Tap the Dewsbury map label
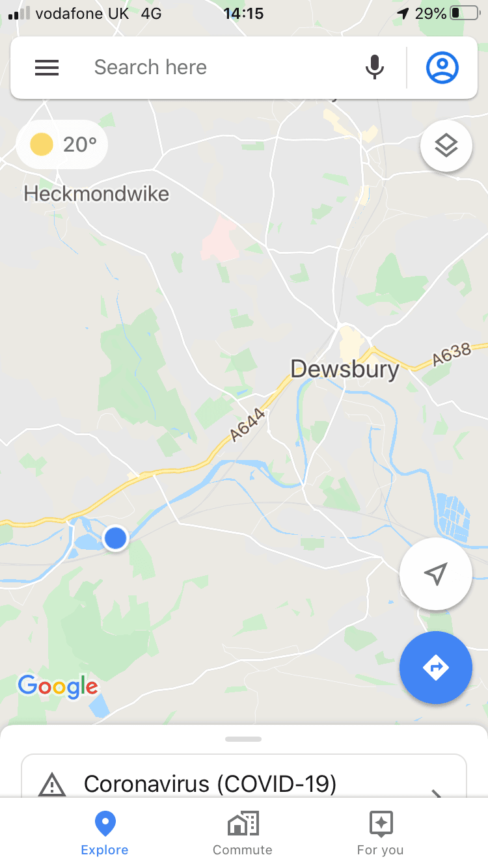 pyautogui.click(x=345, y=370)
